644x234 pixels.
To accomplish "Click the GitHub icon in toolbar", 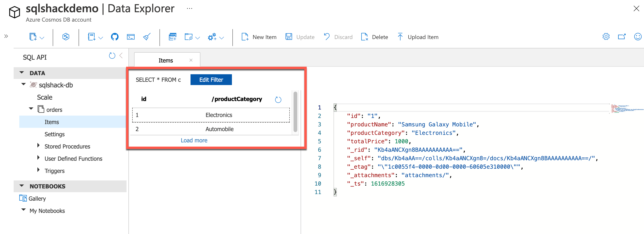I will point(115,37).
